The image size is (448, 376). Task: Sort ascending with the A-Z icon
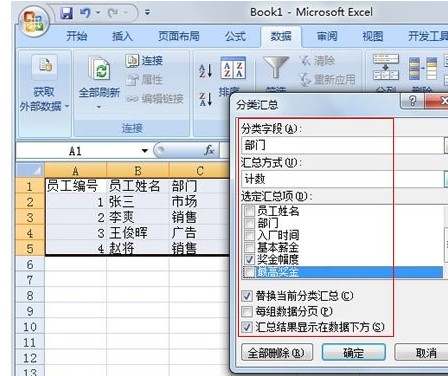pyautogui.click(x=205, y=71)
